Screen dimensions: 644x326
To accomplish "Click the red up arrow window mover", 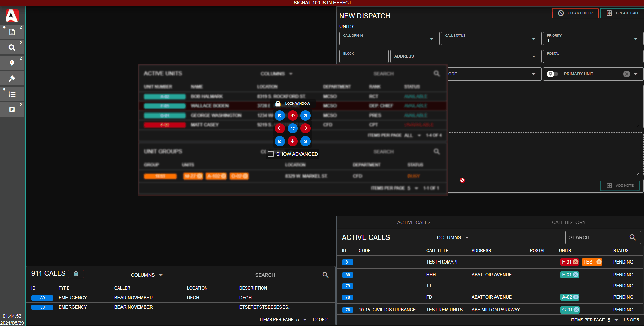I will pyautogui.click(x=292, y=116).
